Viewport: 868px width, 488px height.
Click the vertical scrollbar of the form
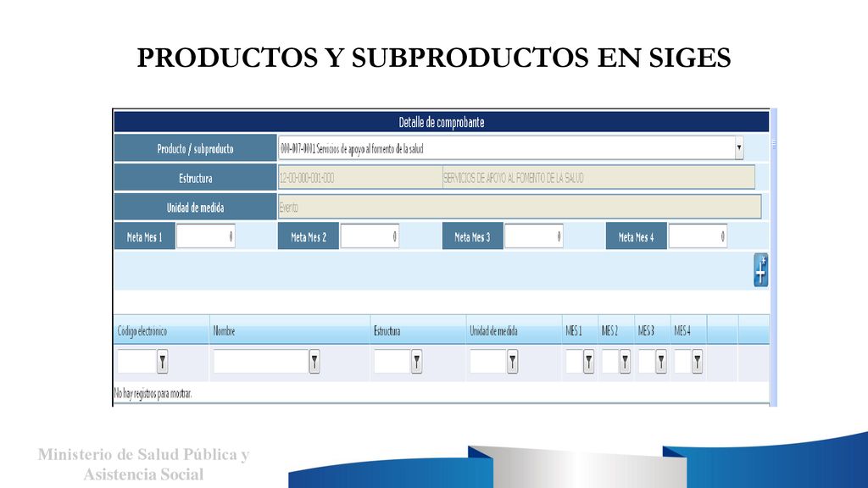point(774,258)
